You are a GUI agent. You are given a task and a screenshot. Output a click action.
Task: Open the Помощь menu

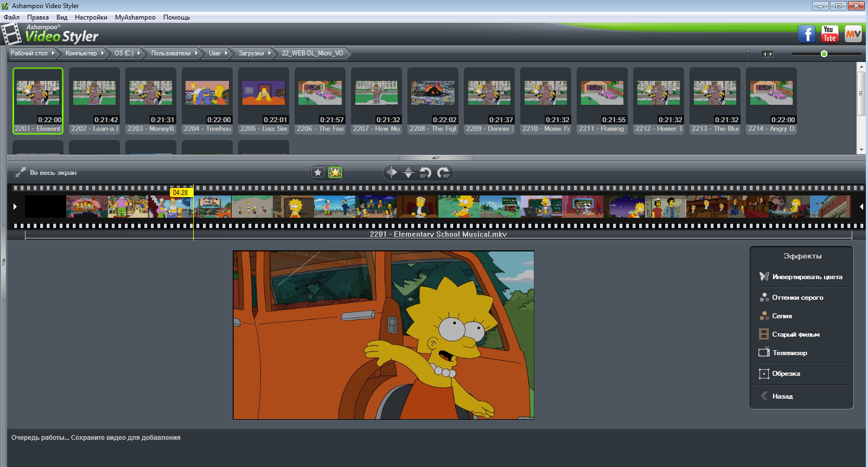(x=177, y=17)
